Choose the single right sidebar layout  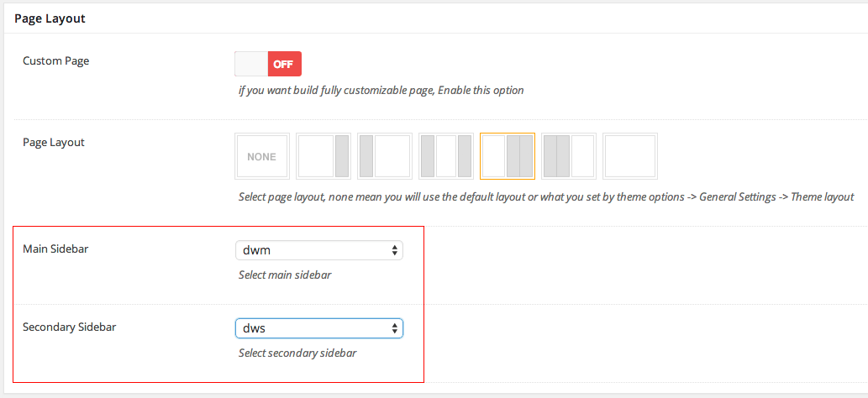324,156
